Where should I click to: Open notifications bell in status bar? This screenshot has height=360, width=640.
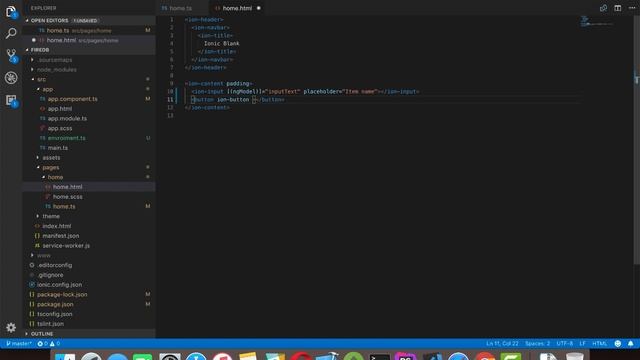(x=631, y=344)
